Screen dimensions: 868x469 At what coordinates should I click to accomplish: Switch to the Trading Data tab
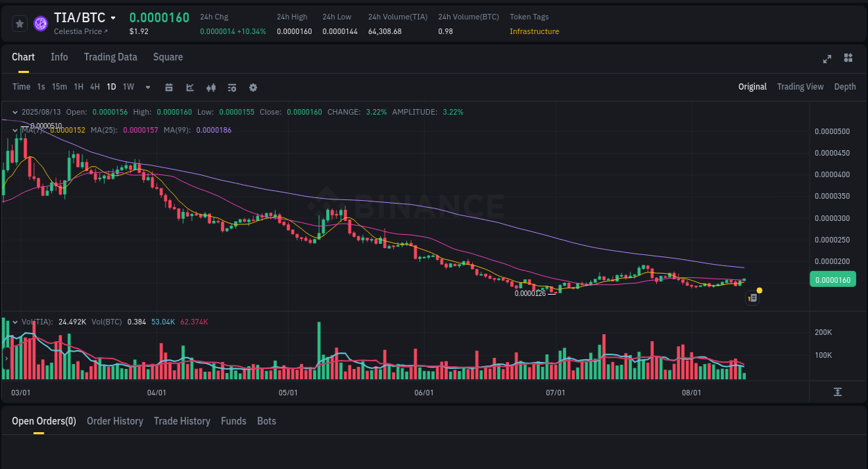click(110, 57)
